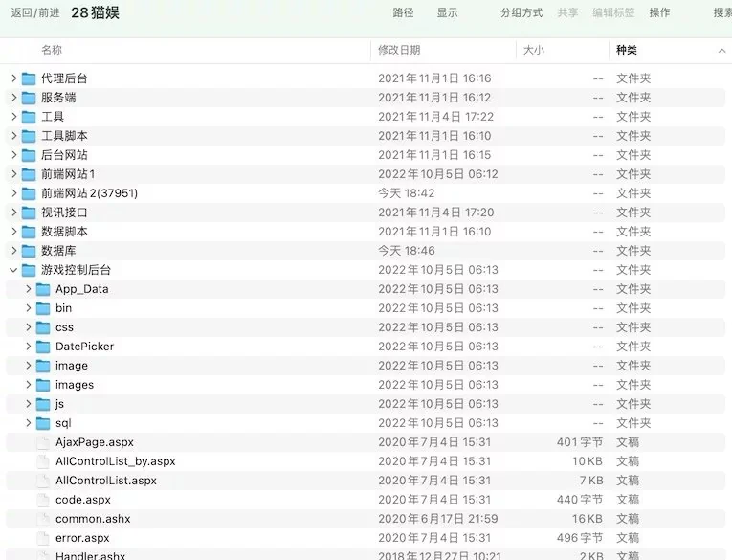Image resolution: width=732 pixels, height=560 pixels.
Task: Open the 分组方式 toolbar option
Action: pos(521,12)
